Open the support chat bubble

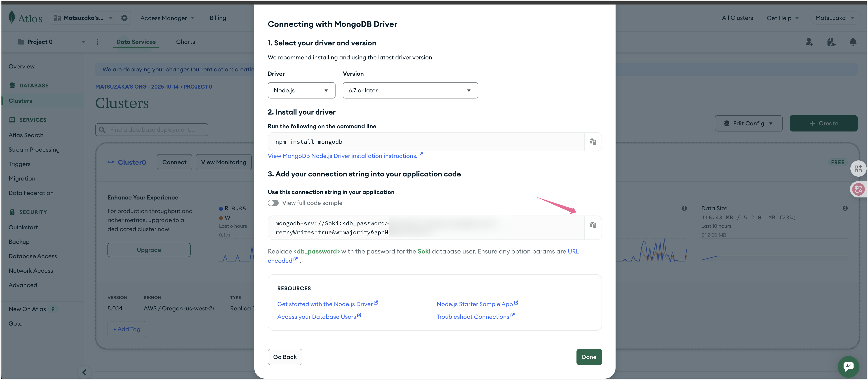(848, 366)
